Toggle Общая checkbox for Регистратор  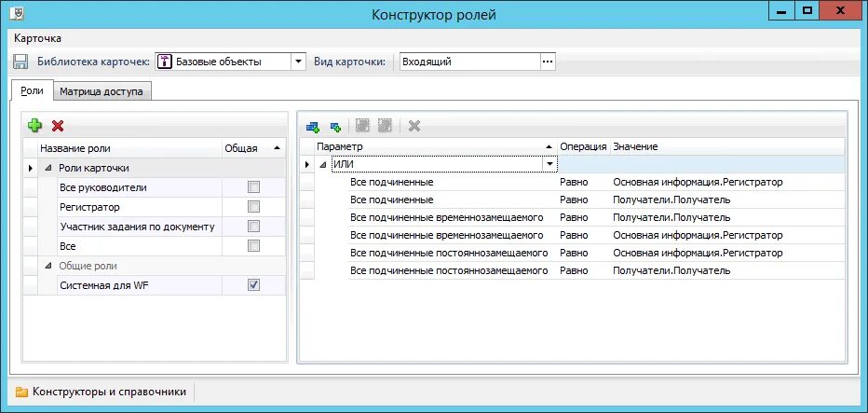tap(253, 207)
